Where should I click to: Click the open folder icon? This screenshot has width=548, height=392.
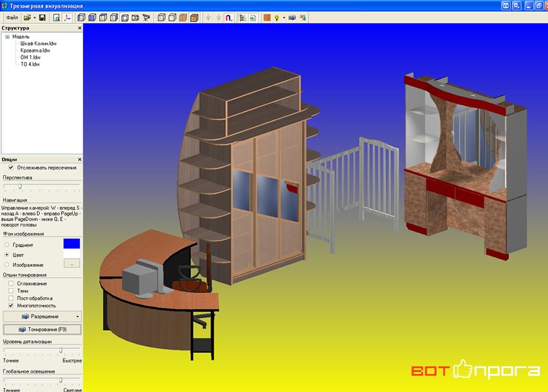pos(27,17)
